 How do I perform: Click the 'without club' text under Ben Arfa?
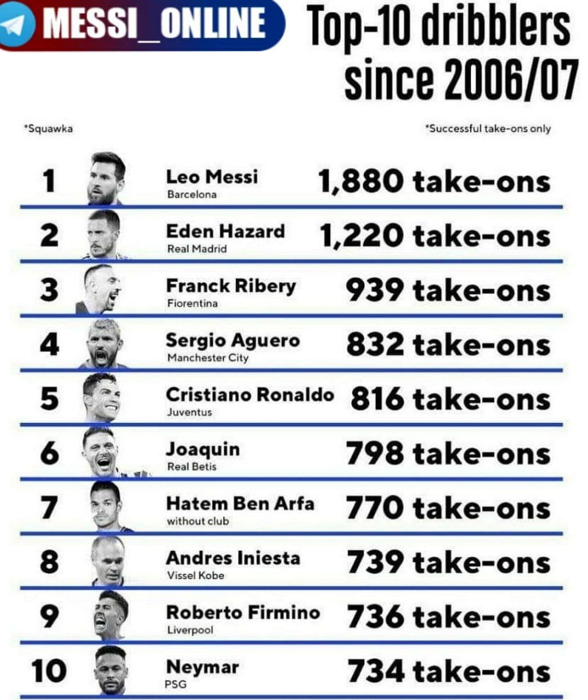tap(198, 521)
